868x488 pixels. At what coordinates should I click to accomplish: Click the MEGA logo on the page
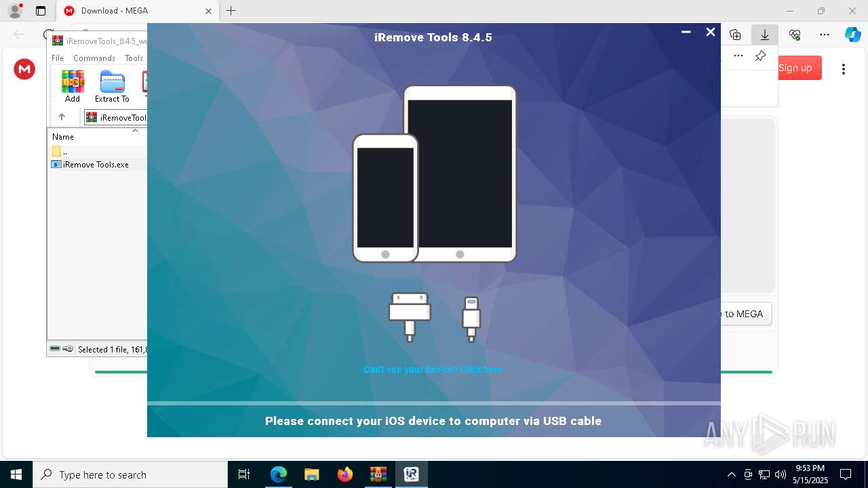24,68
